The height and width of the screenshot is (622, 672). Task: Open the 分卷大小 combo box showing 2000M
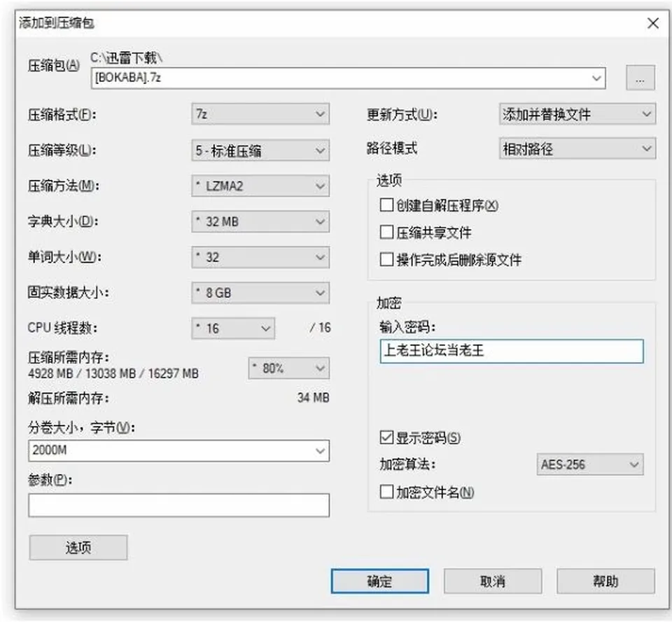point(178,450)
